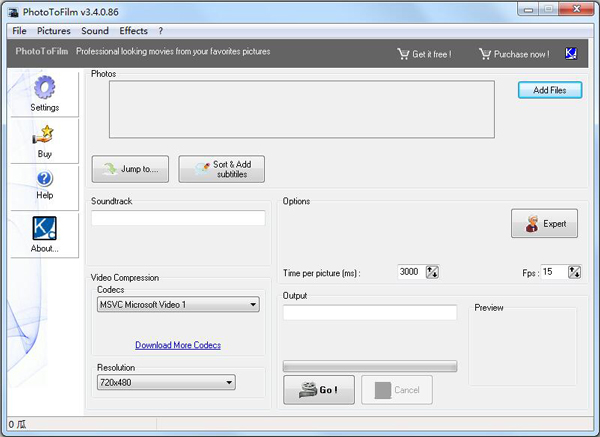The image size is (600, 437).
Task: Click the Output path field
Action: (x=370, y=313)
